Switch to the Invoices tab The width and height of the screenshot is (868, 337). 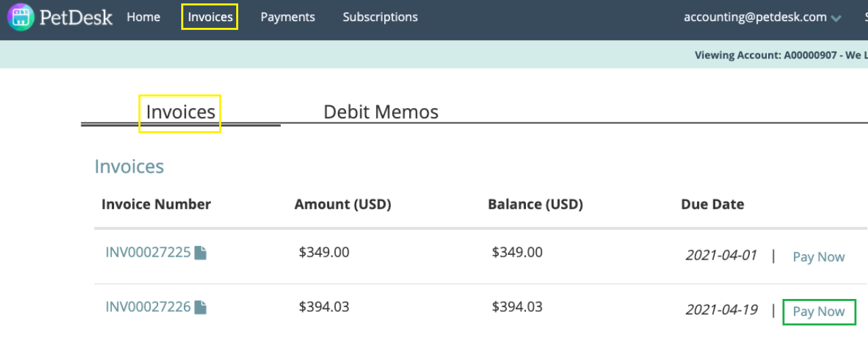tap(181, 112)
